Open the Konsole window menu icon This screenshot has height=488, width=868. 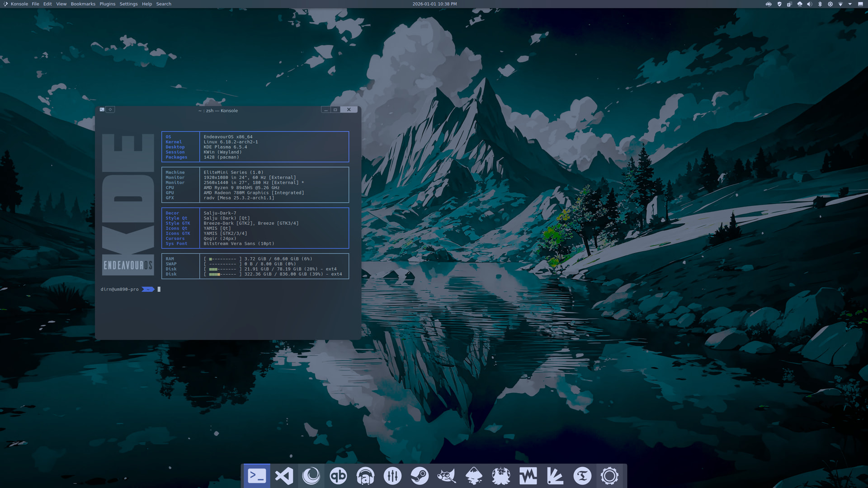point(102,109)
